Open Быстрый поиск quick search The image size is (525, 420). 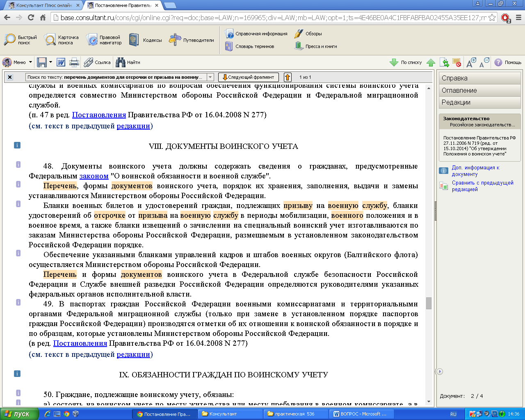pos(20,40)
